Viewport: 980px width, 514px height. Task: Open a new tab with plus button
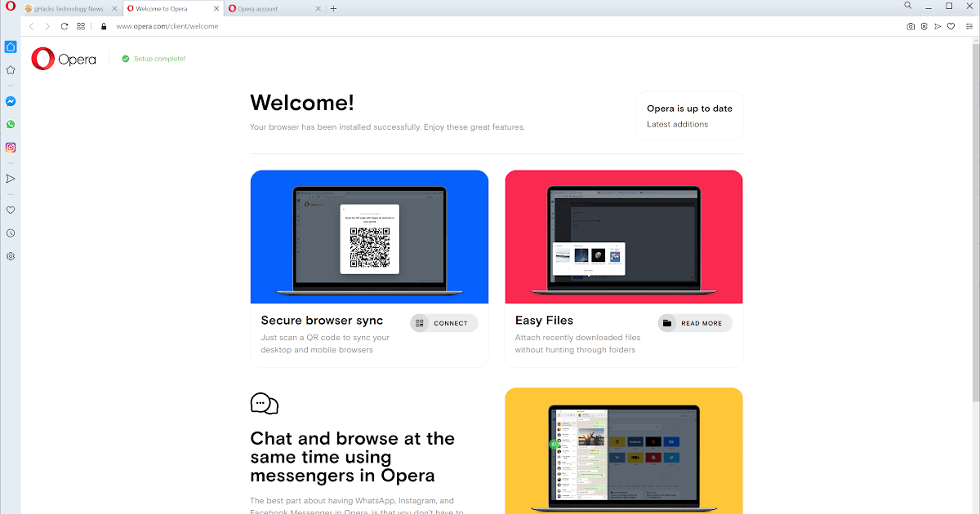coord(333,8)
